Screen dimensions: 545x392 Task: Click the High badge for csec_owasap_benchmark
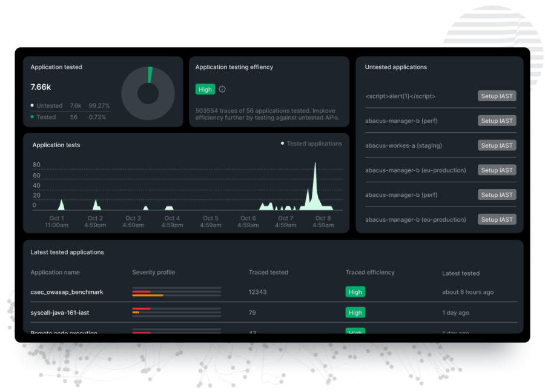click(355, 291)
